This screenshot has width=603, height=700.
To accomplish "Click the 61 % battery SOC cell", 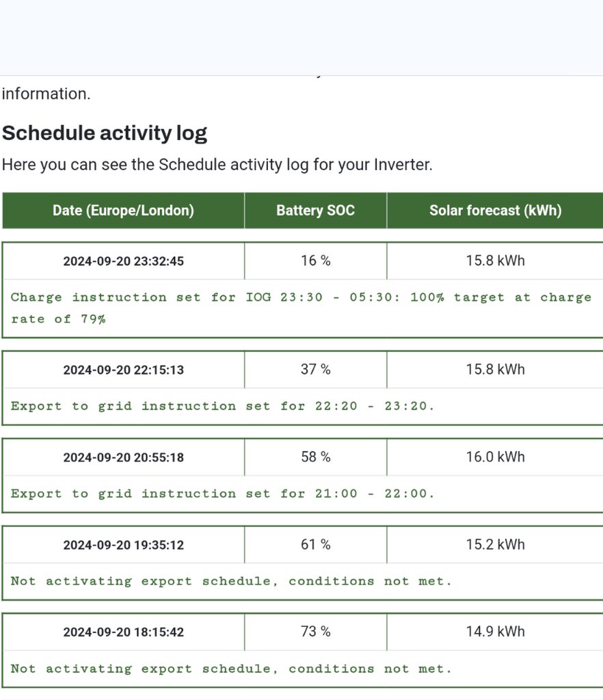I will [315, 544].
